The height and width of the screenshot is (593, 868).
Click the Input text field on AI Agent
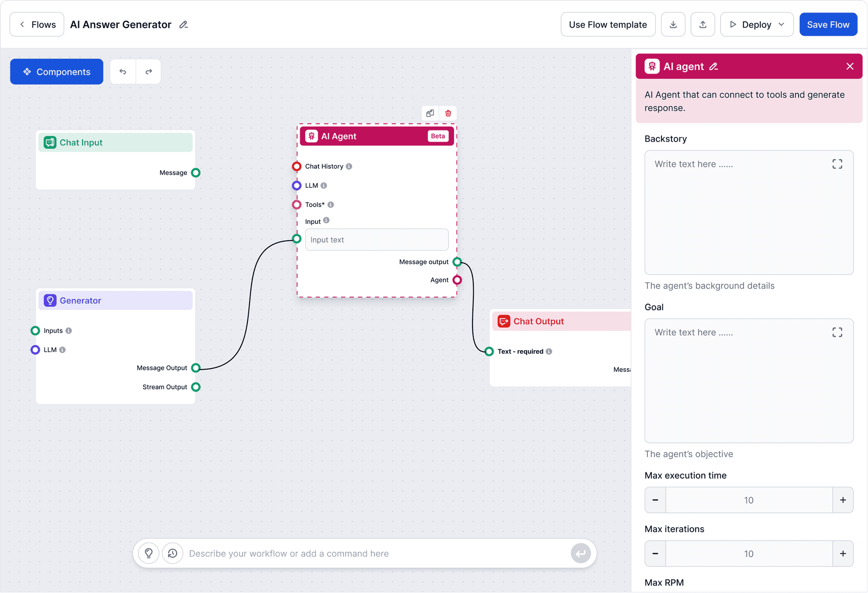click(x=377, y=240)
